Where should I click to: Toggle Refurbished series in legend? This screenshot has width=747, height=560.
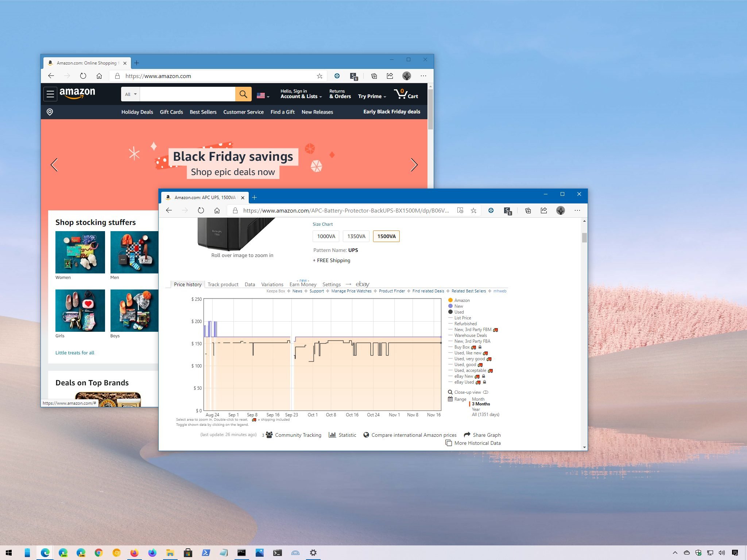(462, 324)
